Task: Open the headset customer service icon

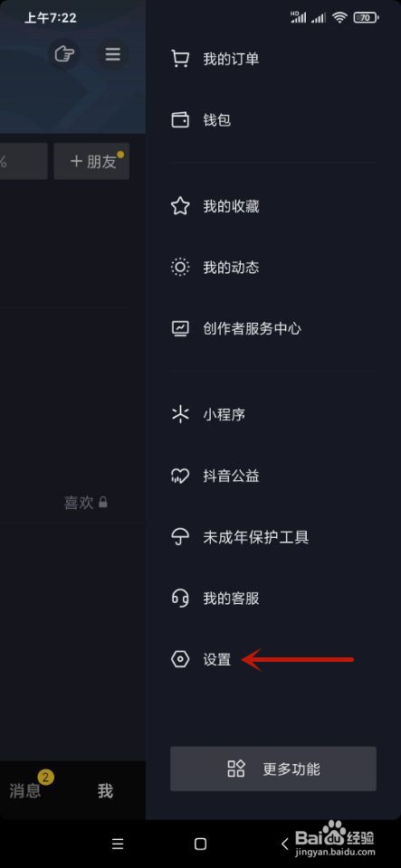Action: point(180,599)
